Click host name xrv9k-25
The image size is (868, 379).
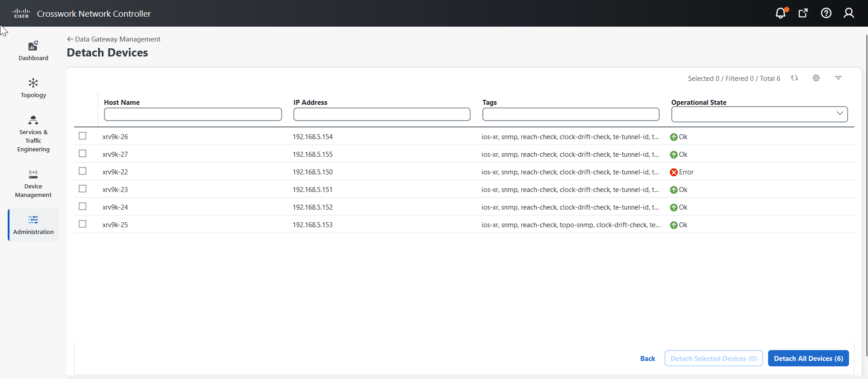pos(115,225)
